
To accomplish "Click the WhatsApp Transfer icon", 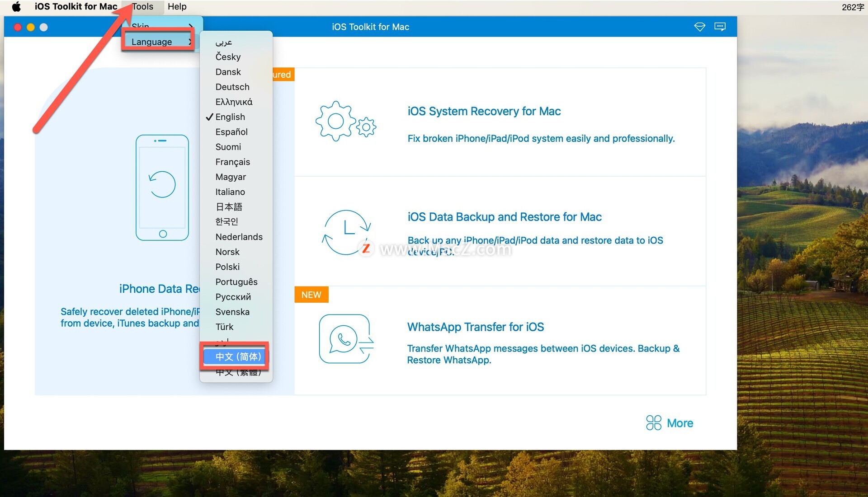I will tap(346, 339).
